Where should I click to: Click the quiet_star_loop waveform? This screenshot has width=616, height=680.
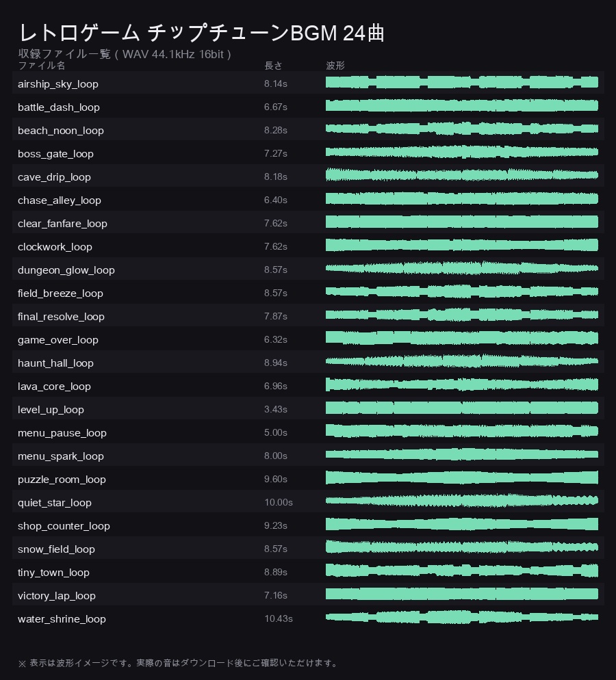(461, 501)
